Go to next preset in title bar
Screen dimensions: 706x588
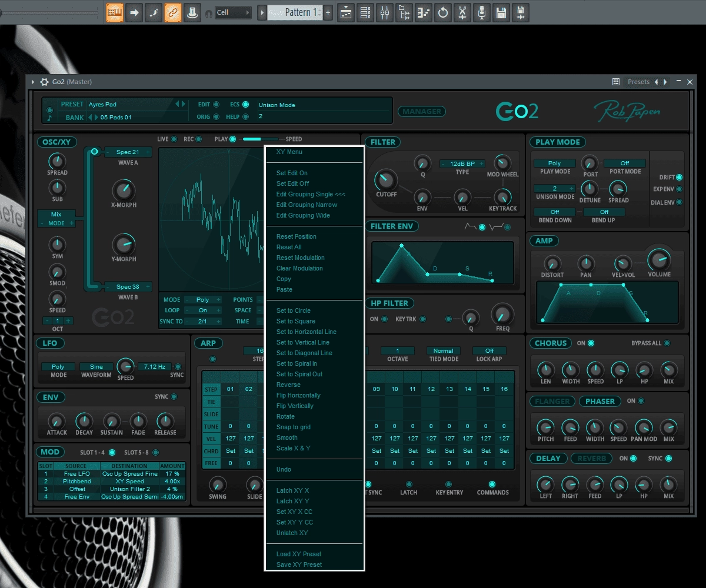click(x=665, y=82)
